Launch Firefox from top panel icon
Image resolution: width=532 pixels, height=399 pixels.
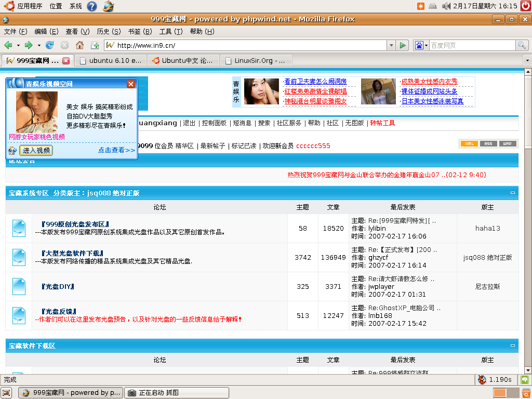point(109,6)
